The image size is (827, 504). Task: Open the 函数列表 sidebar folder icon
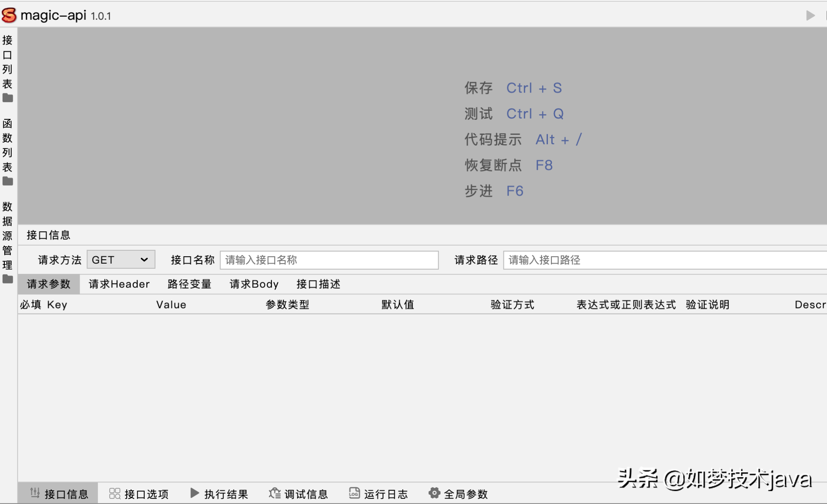[x=8, y=181]
